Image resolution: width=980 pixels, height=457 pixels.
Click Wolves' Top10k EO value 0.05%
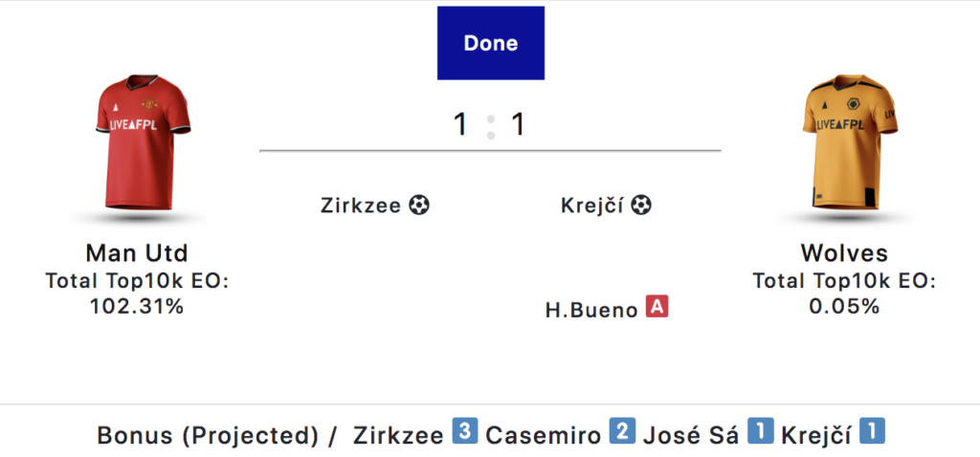point(844,306)
